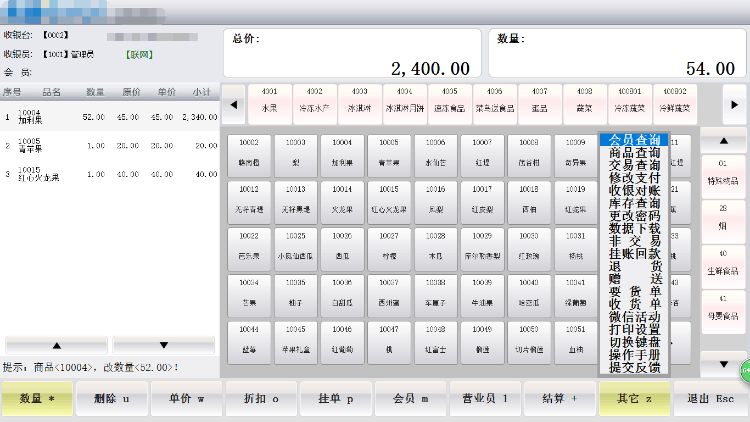Page product grid down with the arrow
The image size is (750, 422).
pos(723,364)
